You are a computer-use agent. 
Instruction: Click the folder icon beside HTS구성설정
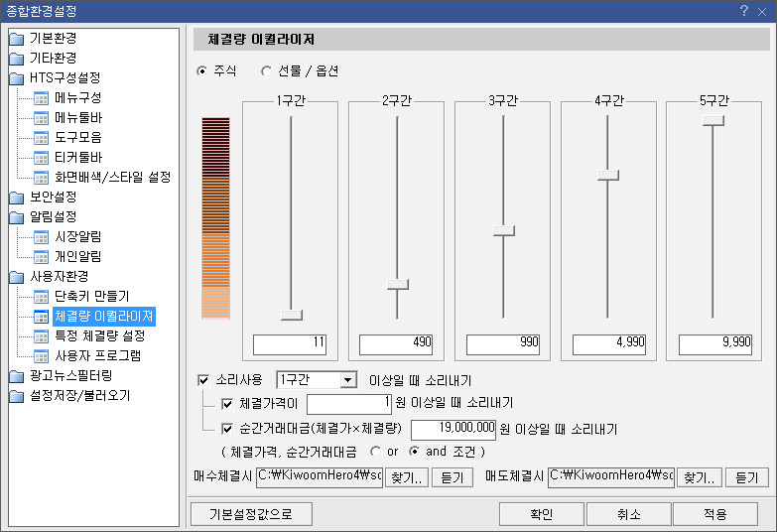point(16,78)
